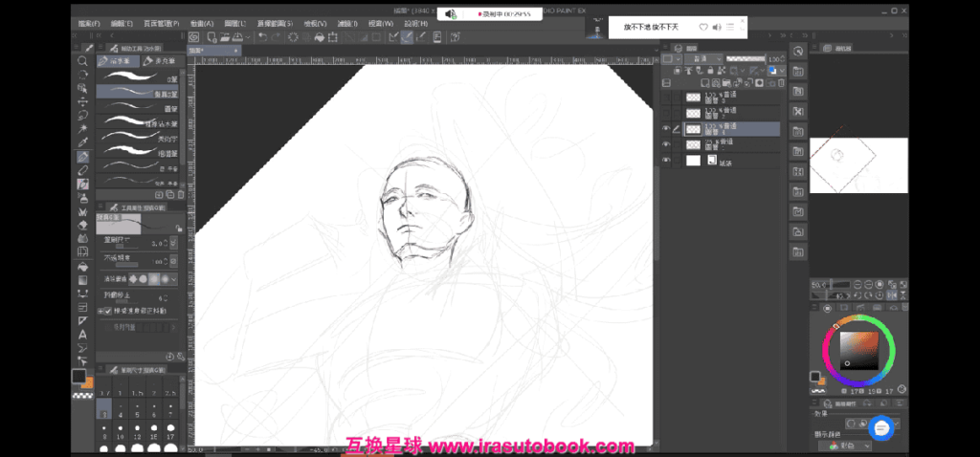Select the first anti-aliasing option (none)
980x457 pixels.
pyautogui.click(x=133, y=278)
